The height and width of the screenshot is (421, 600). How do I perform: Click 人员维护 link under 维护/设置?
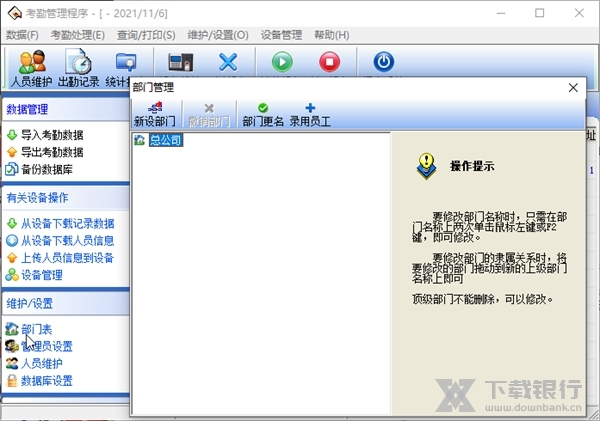(x=42, y=364)
